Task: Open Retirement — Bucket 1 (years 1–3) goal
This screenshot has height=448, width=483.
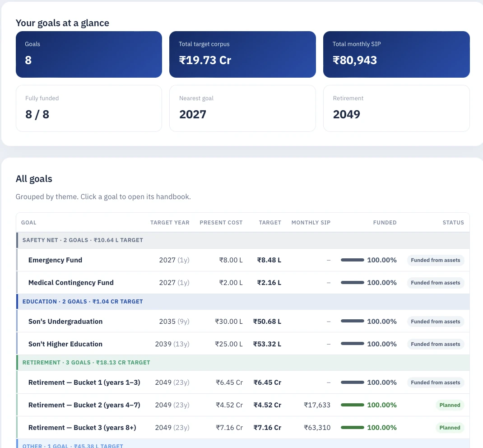Action: 243,383
